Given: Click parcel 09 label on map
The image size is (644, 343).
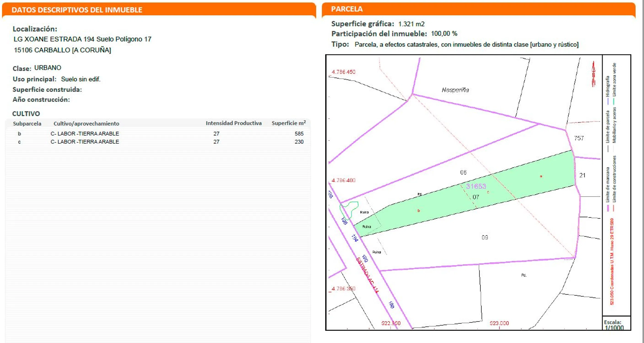Looking at the screenshot, I should 485,237.
